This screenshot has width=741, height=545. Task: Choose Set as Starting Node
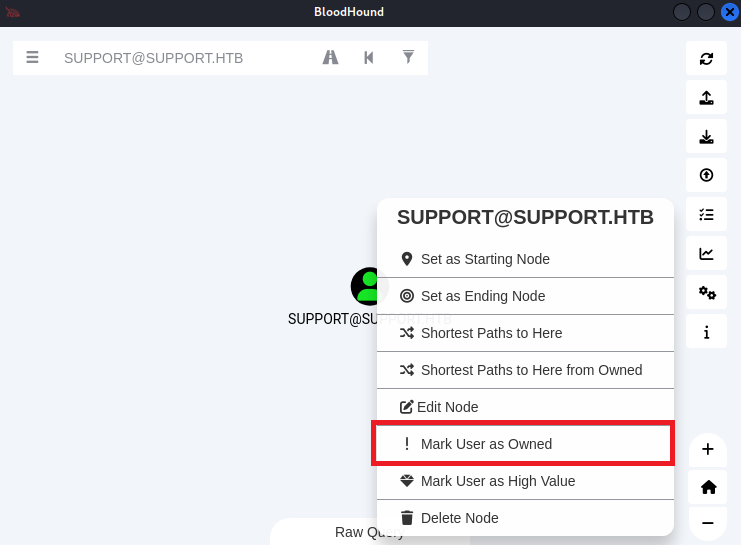pyautogui.click(x=485, y=259)
